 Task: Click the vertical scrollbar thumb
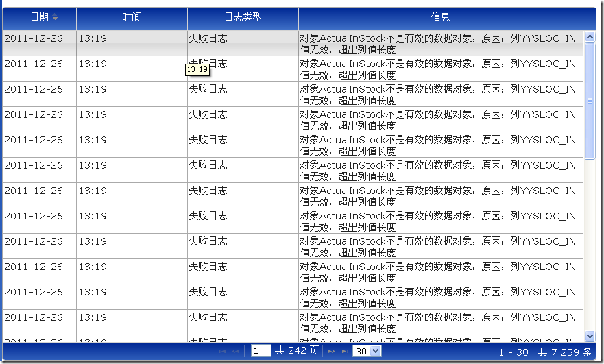pyautogui.click(x=590, y=101)
